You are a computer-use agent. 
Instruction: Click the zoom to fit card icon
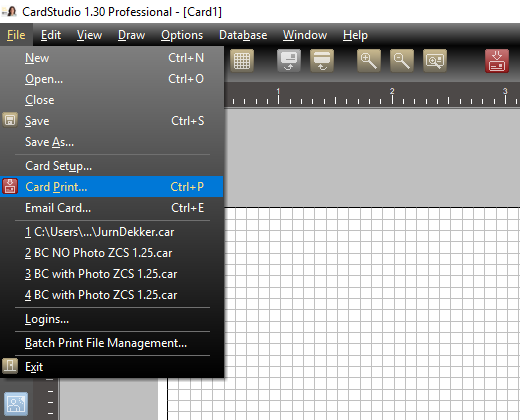point(435,61)
